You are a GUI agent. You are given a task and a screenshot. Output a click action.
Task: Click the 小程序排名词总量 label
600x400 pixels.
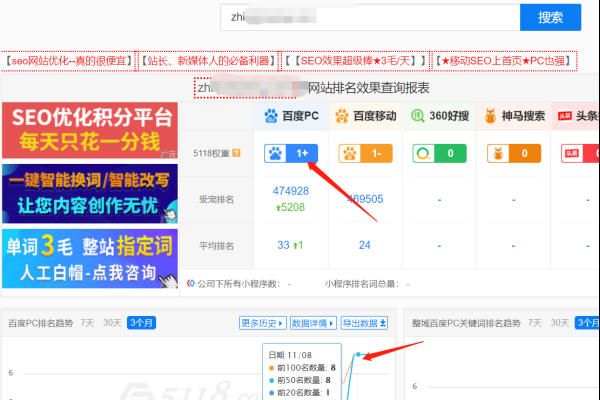point(362,284)
